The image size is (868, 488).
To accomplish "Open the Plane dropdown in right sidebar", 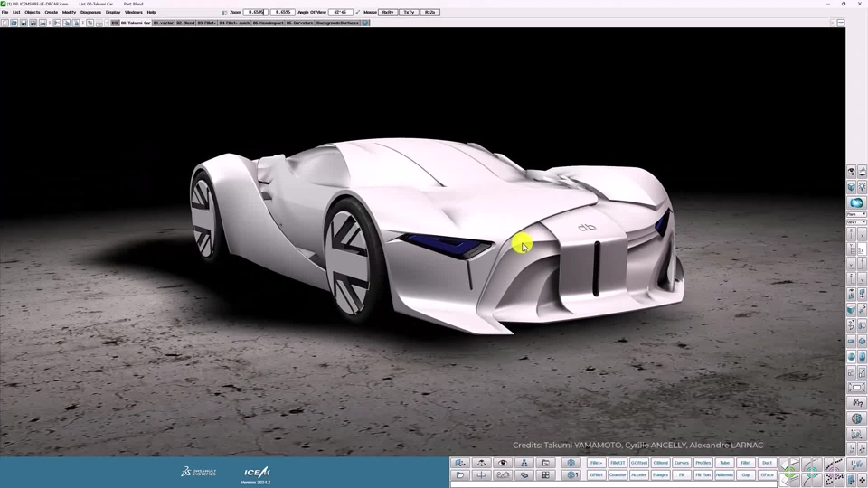I will (856, 214).
